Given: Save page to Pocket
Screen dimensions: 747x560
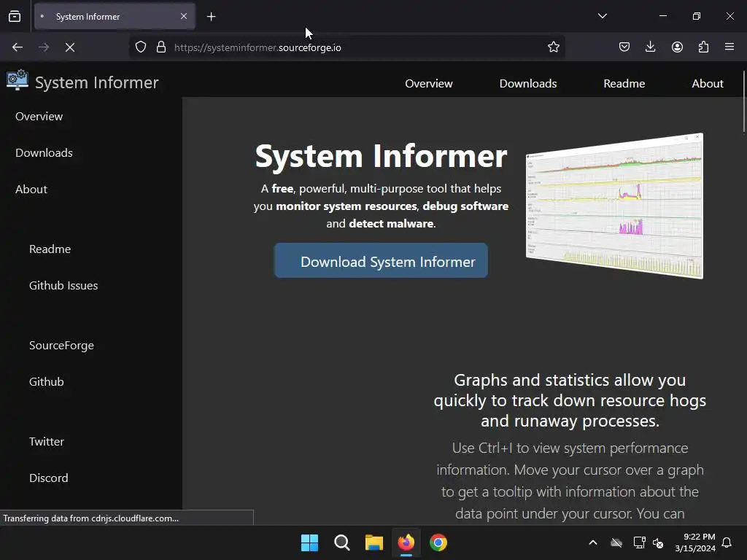Looking at the screenshot, I should click(x=624, y=47).
